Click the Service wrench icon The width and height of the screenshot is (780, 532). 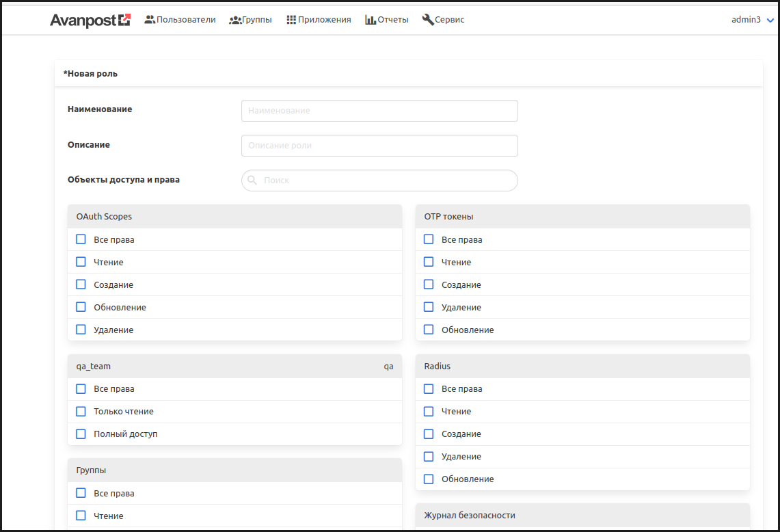click(428, 20)
